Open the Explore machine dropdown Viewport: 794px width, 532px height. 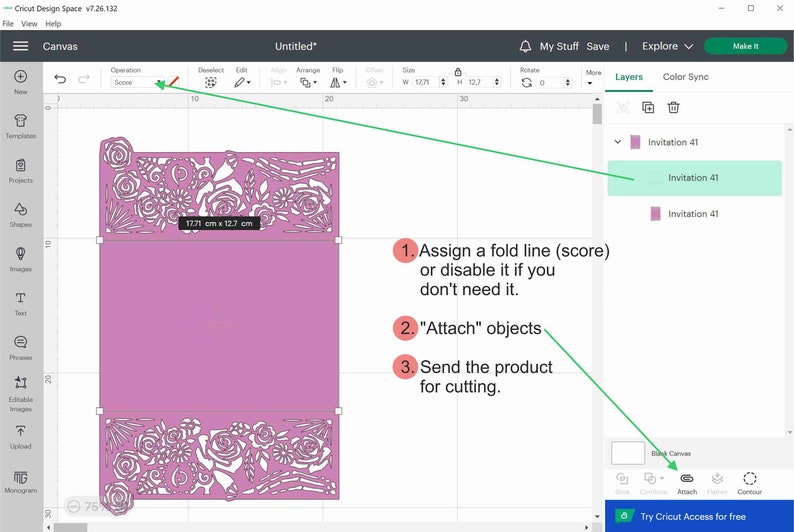[667, 46]
